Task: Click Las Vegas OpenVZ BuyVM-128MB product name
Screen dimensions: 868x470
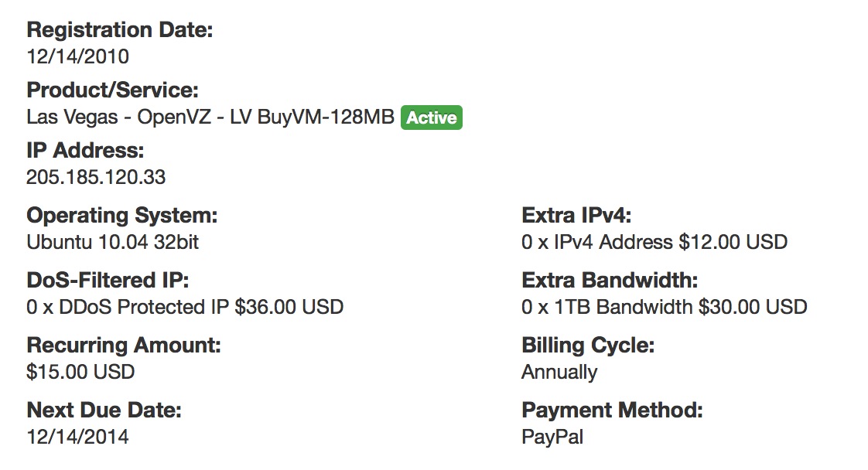Action: click(210, 117)
